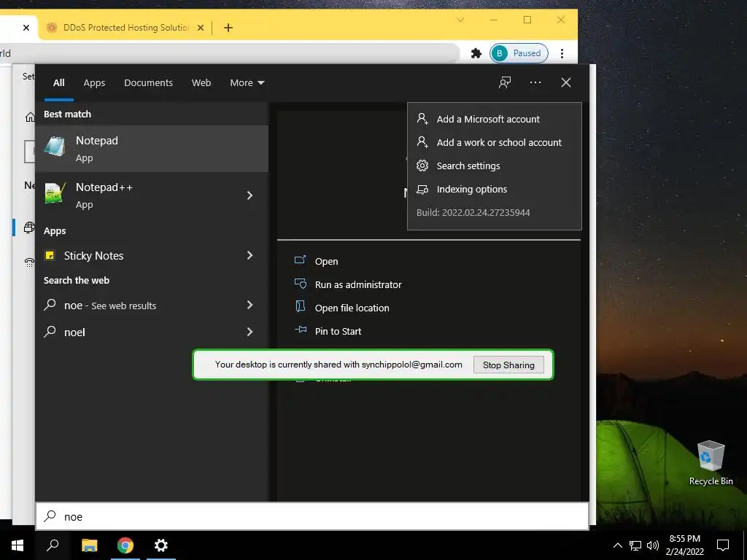Click the Open action icon for Notepad

click(300, 260)
